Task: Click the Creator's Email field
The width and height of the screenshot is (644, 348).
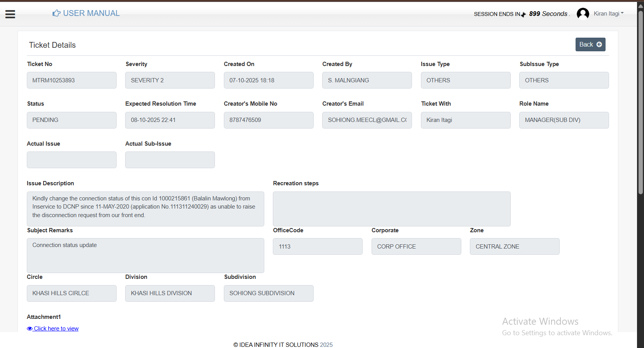Action: [x=367, y=120]
